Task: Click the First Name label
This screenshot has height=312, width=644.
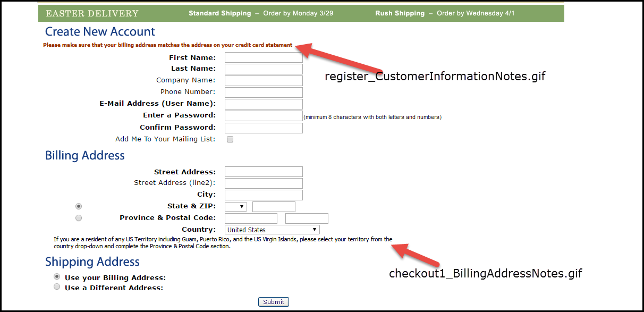Action: pyautogui.click(x=192, y=58)
